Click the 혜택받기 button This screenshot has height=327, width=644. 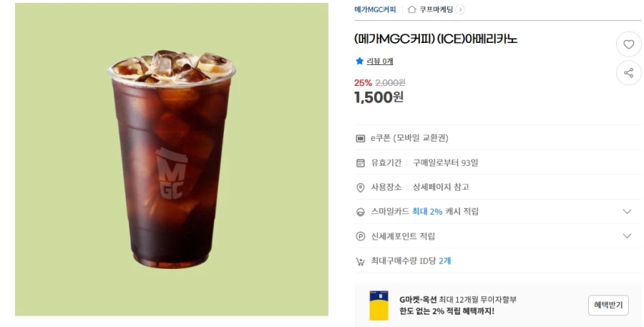click(608, 306)
